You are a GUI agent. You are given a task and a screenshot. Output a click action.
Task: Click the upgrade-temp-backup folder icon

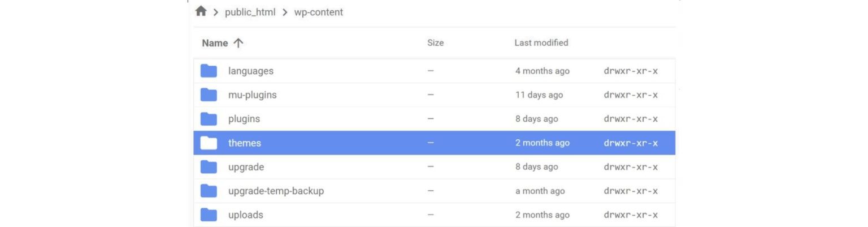point(209,191)
